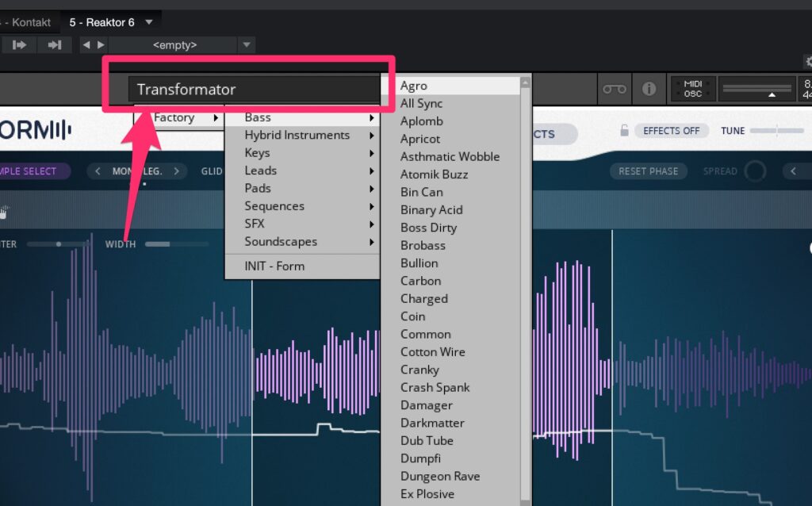
Task: Toggle the Sample Select mode button
Action: pos(32,171)
